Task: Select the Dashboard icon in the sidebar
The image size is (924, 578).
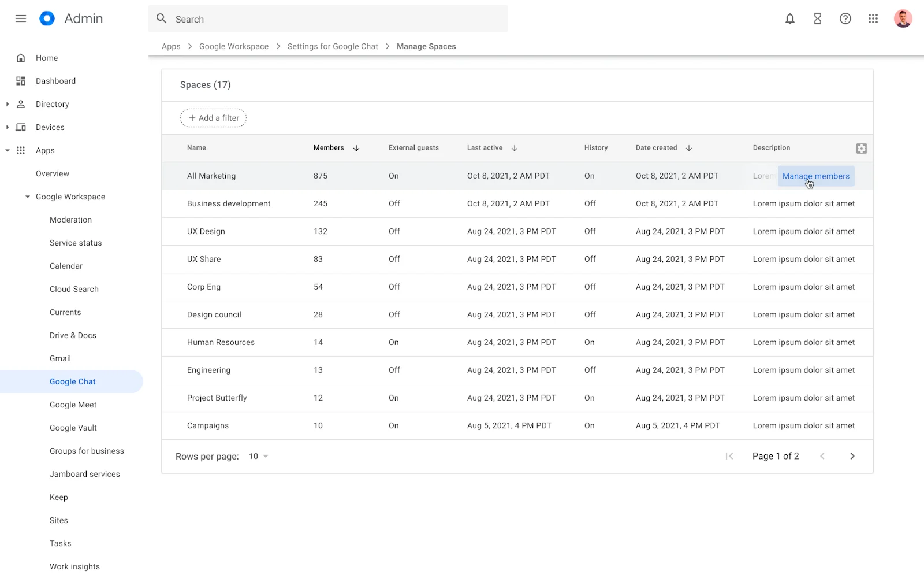Action: point(21,81)
